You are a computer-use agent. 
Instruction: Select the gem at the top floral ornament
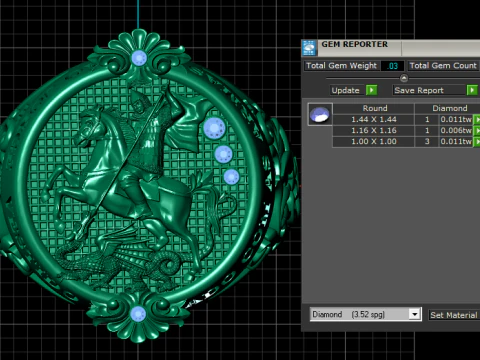139,58
